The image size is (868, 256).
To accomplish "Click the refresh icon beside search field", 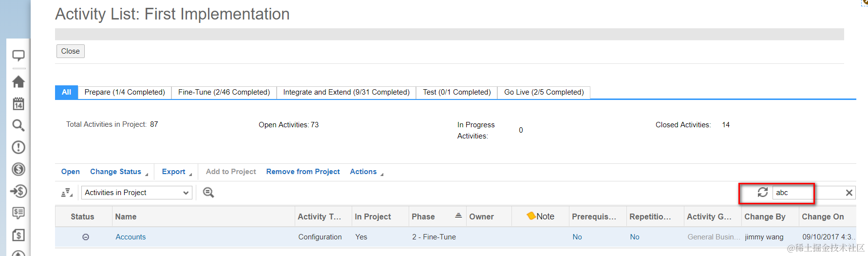I will [x=763, y=193].
